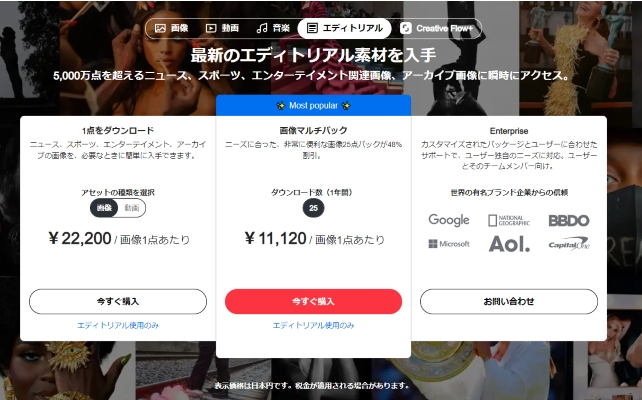Click the image icon in 画像 tab

tap(160, 28)
